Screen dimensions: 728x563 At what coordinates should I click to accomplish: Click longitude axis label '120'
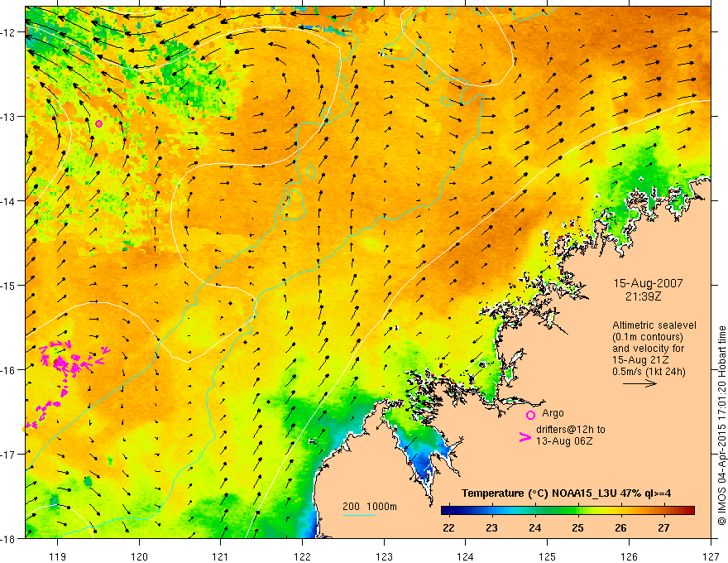139,556
